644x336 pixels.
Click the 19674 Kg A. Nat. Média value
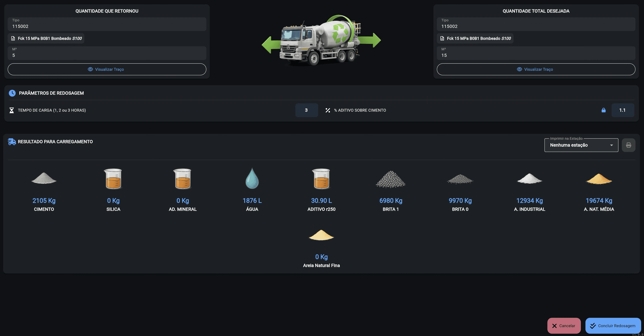[599, 200]
